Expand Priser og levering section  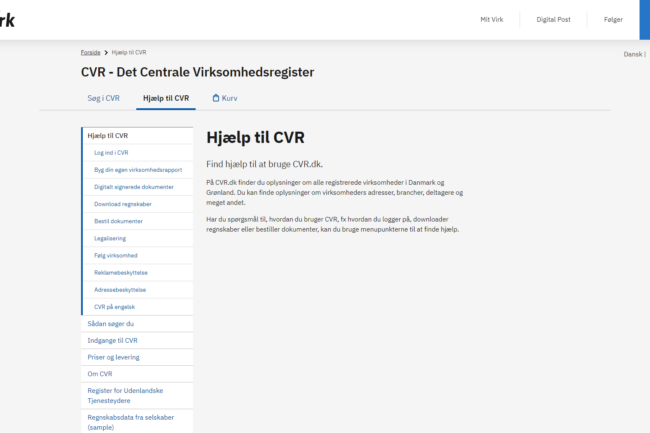(x=113, y=357)
